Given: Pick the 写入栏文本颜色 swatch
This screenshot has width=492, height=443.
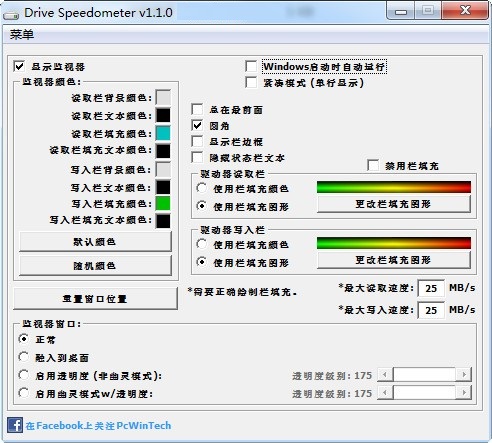Looking at the screenshot, I should 163,187.
